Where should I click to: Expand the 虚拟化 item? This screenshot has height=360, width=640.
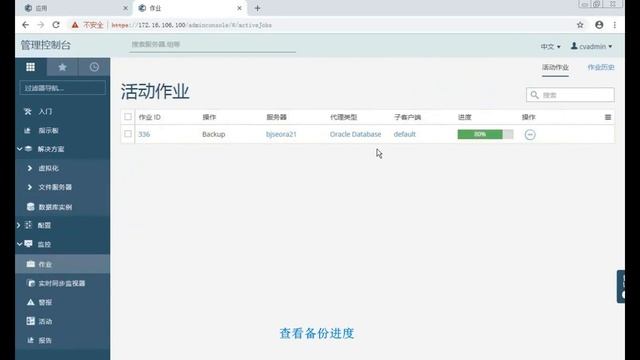point(29,168)
